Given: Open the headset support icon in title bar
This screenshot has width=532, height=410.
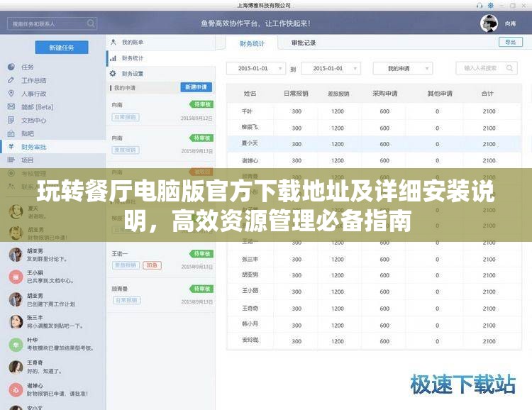Looking at the screenshot, I should (480, 6).
